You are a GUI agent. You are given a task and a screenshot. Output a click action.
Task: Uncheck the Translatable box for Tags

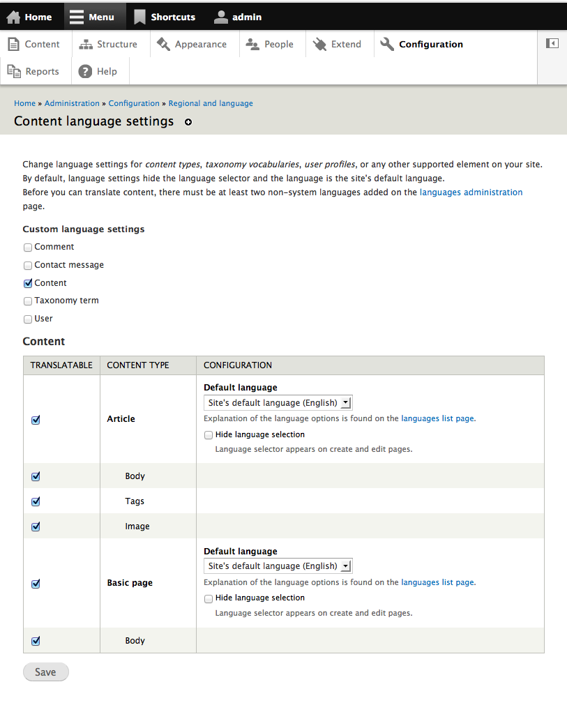click(x=36, y=501)
